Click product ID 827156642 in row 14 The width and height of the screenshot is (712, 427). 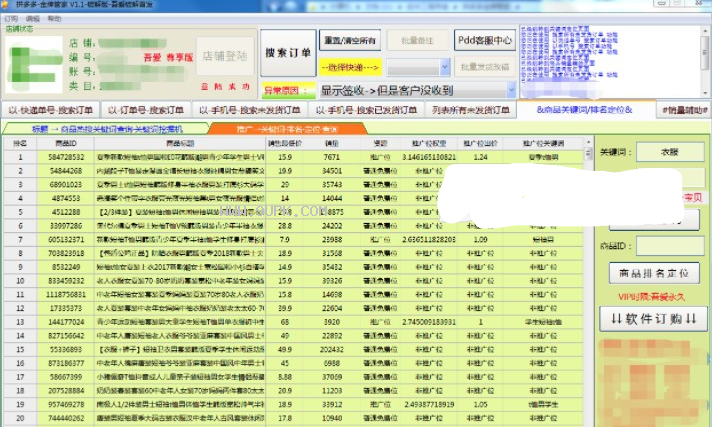(x=66, y=336)
